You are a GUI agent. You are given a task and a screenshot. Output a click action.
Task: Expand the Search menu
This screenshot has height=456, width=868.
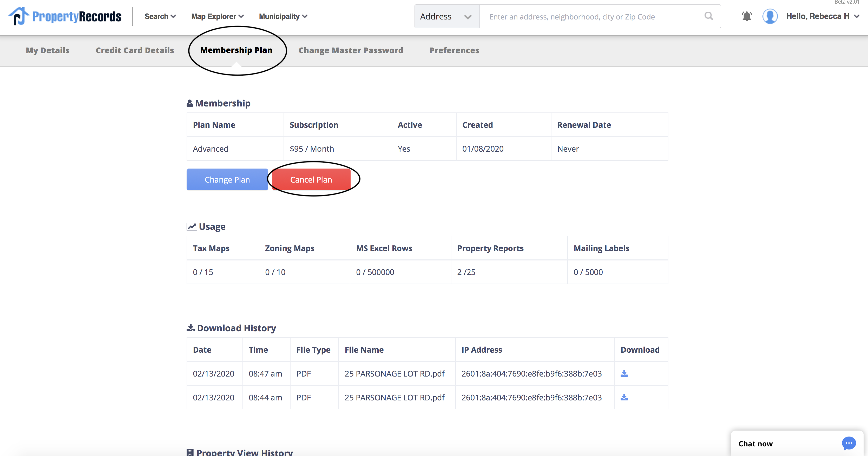click(160, 17)
